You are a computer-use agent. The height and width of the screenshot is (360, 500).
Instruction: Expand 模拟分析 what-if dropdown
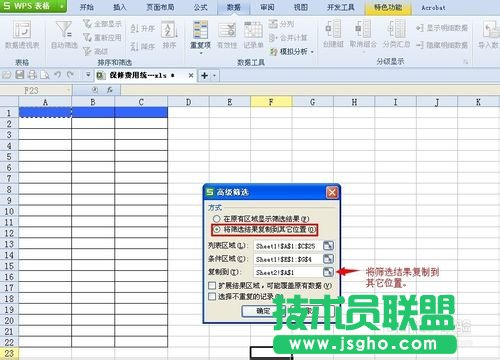click(x=312, y=52)
